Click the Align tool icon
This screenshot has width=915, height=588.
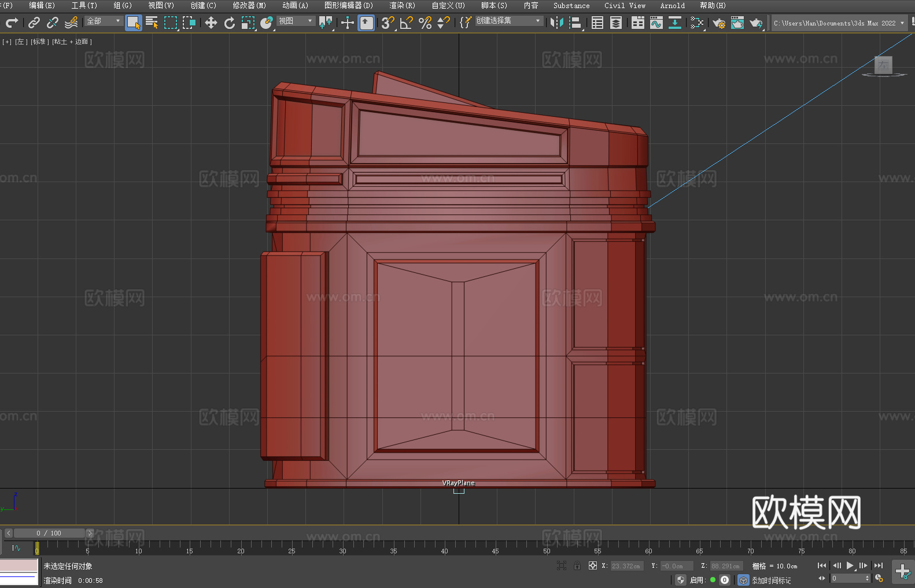click(x=575, y=23)
